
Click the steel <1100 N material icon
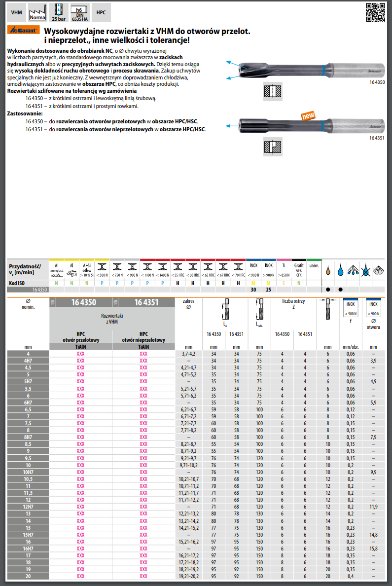pyautogui.click(x=147, y=270)
